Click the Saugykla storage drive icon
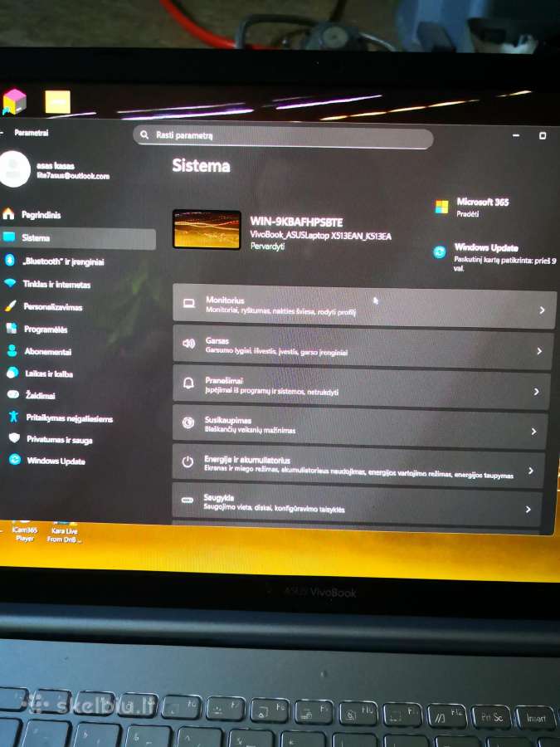Image resolution: width=560 pixels, height=747 pixels. point(187,500)
